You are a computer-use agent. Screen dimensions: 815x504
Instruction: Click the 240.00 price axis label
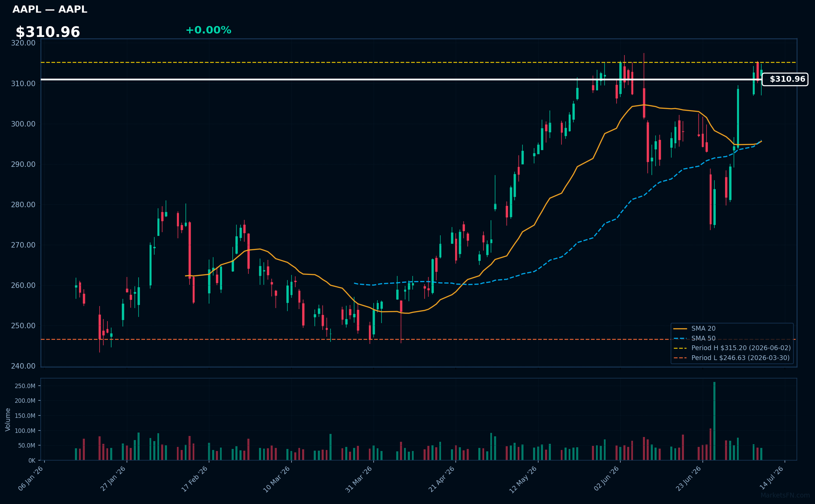[x=23, y=366]
